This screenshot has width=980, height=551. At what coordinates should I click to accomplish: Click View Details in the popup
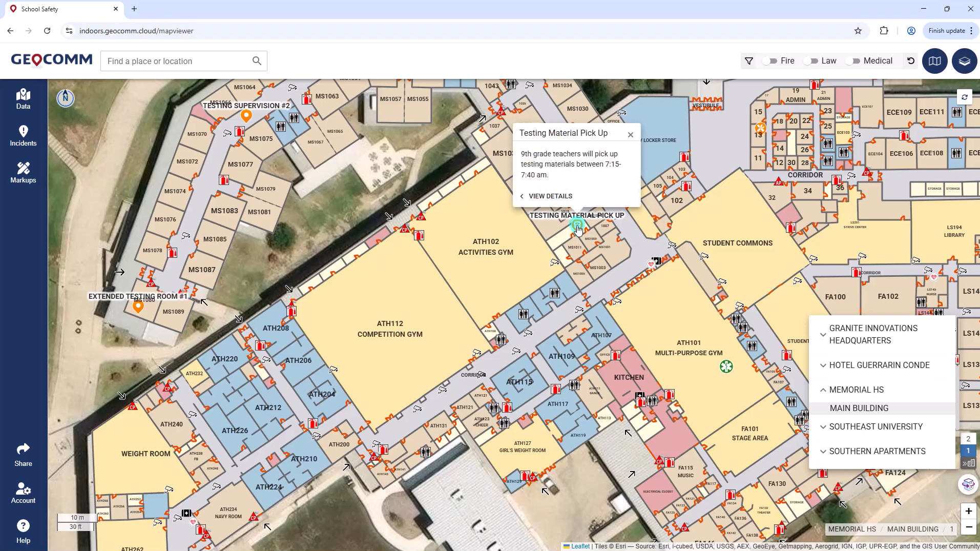[546, 196]
